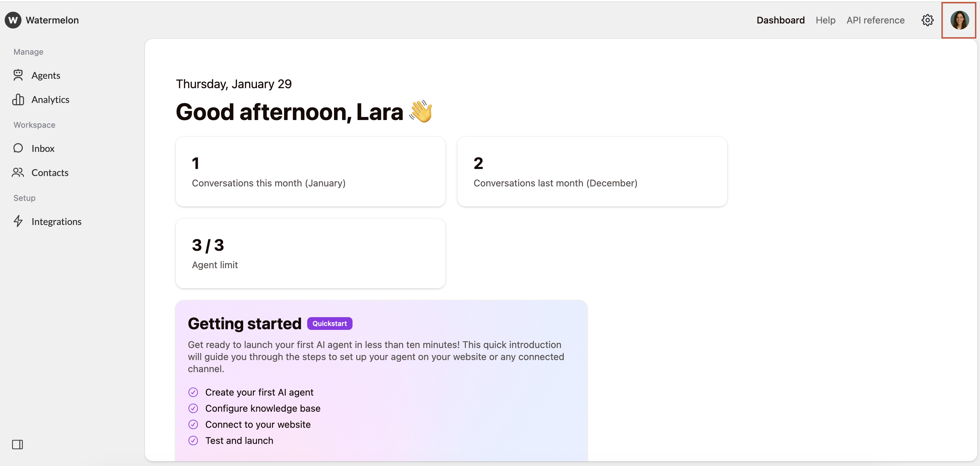Select the Inbox icon
The width and height of the screenshot is (980, 466).
[18, 148]
